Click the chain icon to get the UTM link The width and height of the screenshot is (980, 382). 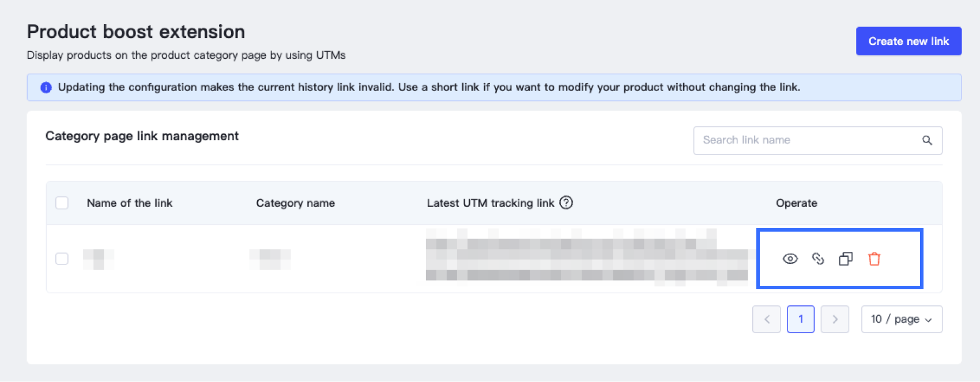pos(818,259)
